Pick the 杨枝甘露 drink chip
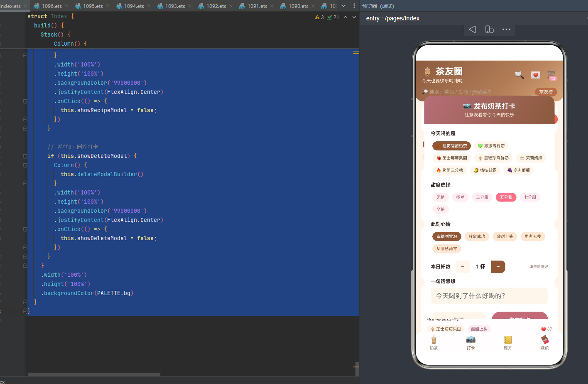The image size is (588, 384). (485, 170)
